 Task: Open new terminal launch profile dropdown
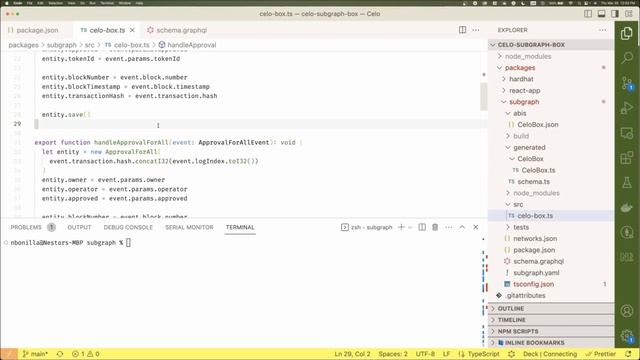pyautogui.click(x=410, y=227)
